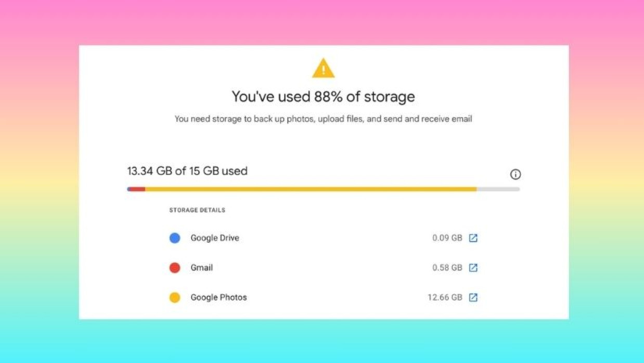The image size is (644, 363).
Task: Open Google Drive via its external link icon
Action: coord(473,238)
